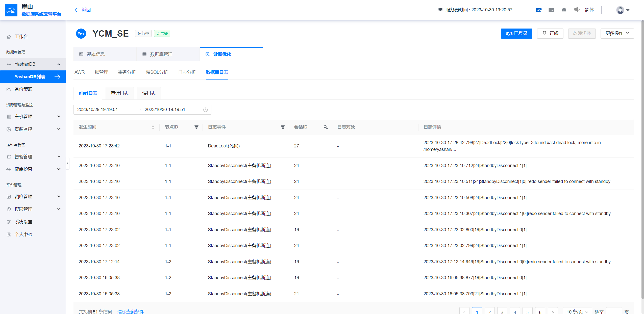Click the clock icon in date range picker
The height and width of the screenshot is (314, 644).
205,110
